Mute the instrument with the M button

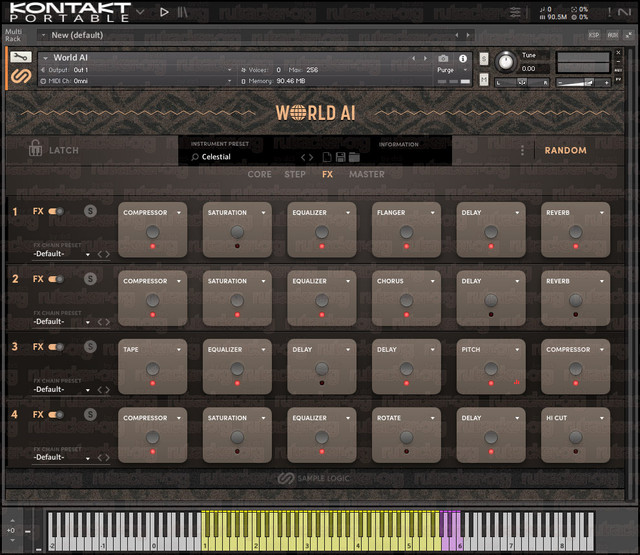point(484,79)
